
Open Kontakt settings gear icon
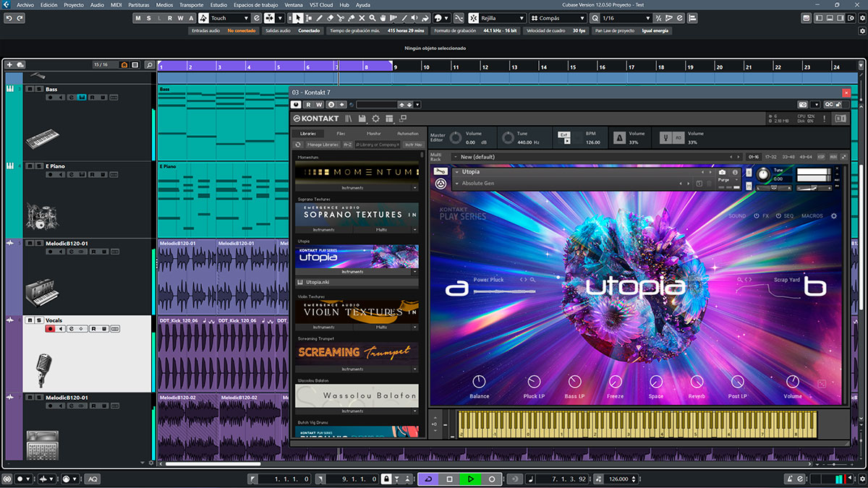(x=375, y=119)
